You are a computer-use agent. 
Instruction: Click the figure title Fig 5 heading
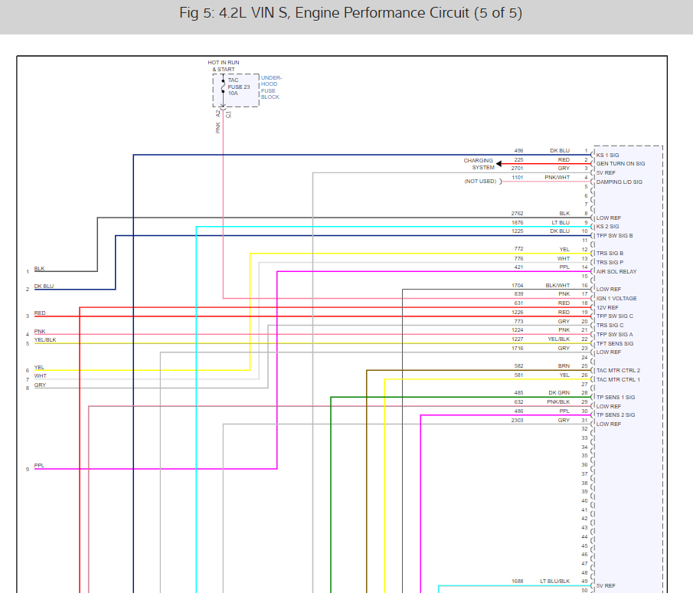click(351, 13)
